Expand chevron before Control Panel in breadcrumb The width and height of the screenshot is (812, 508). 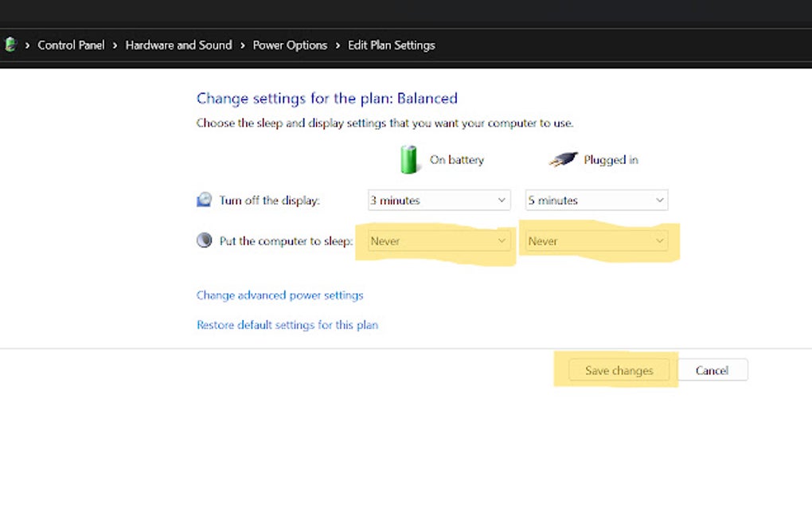pyautogui.click(x=27, y=45)
